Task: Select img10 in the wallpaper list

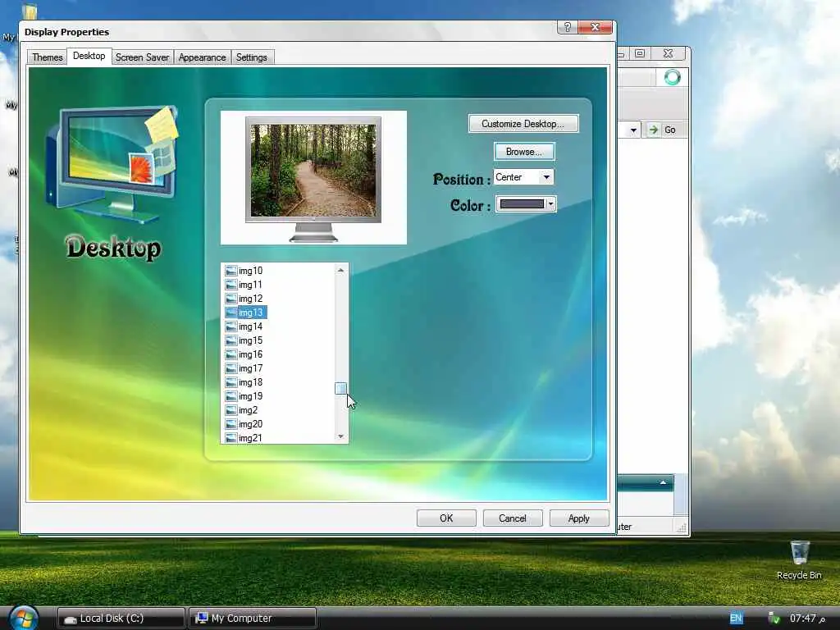Action: point(250,271)
